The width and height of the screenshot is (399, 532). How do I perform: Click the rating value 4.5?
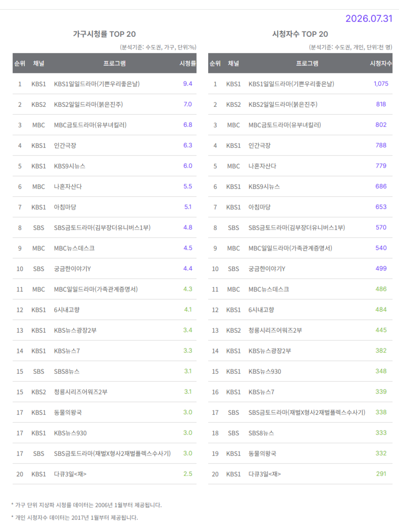point(188,248)
